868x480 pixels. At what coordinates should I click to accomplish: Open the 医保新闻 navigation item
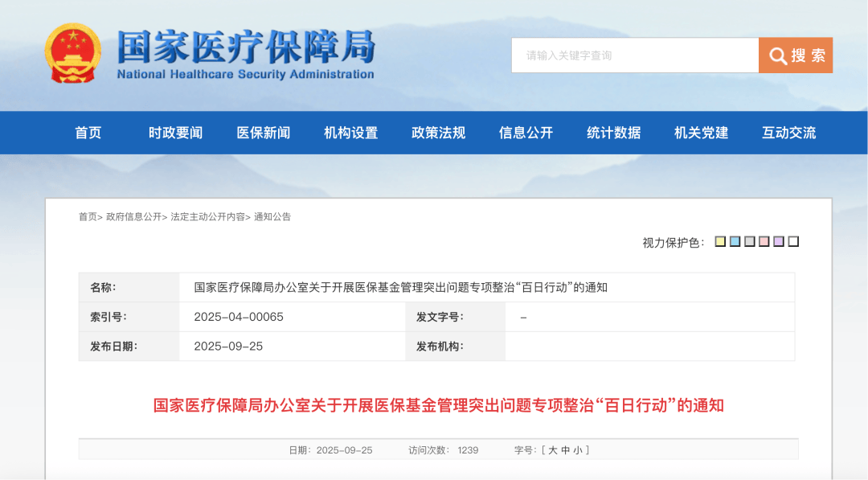(264, 133)
